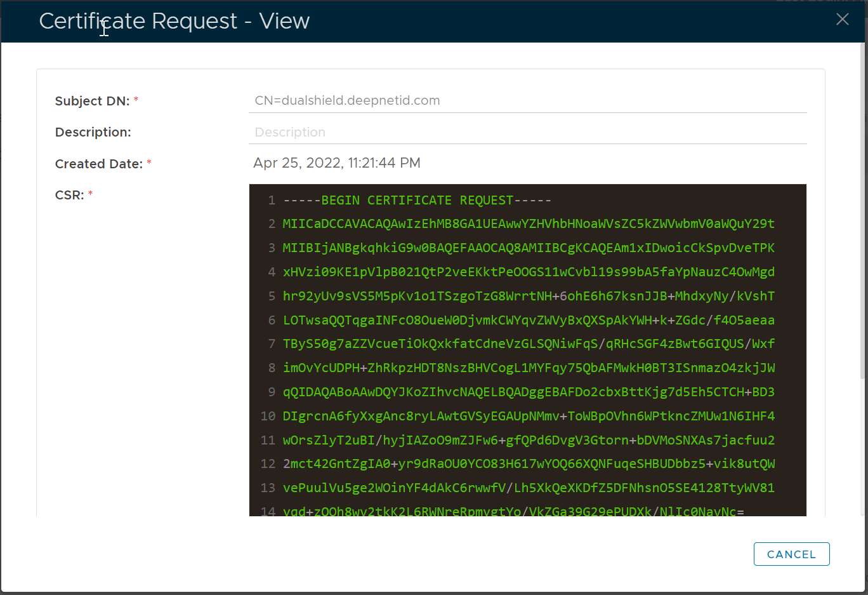Screen dimensions: 868x595
Task: Click CSR line starting with vePuulVu5
Action: pos(528,488)
